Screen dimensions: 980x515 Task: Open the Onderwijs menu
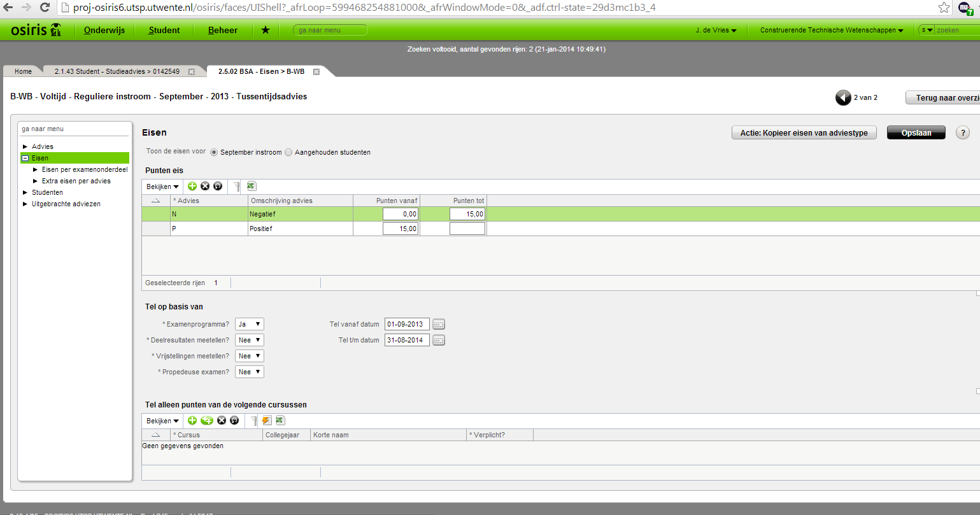coord(104,30)
